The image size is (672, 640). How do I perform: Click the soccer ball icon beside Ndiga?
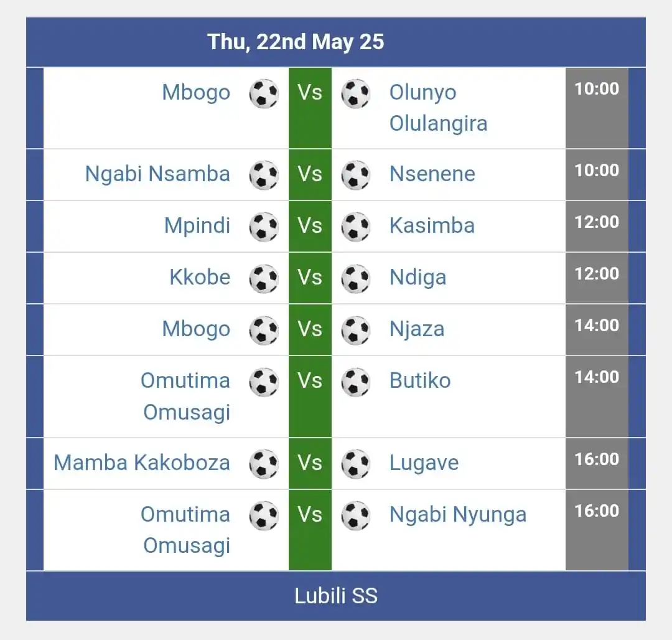[x=356, y=278]
